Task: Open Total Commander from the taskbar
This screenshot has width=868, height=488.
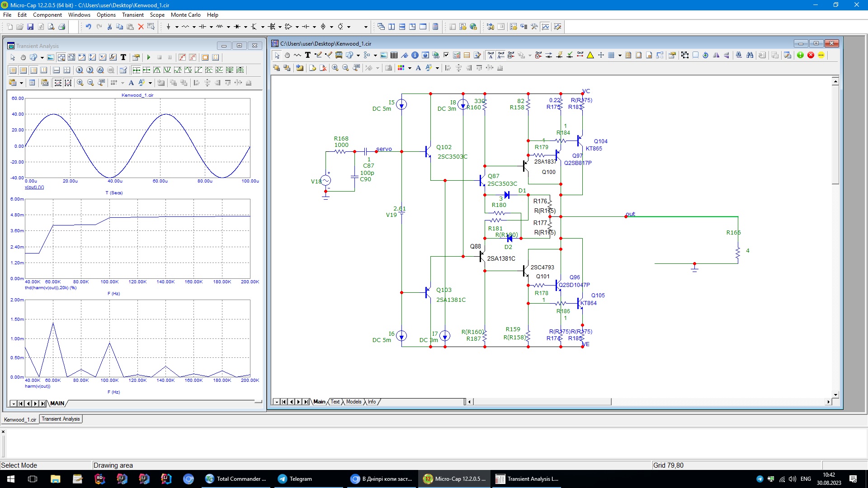Action: pos(236,479)
